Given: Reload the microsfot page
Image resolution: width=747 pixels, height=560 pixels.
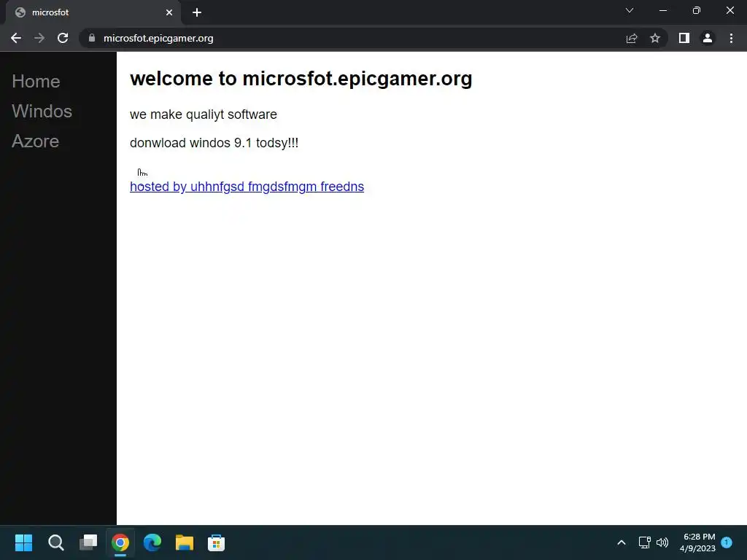Looking at the screenshot, I should point(63,38).
